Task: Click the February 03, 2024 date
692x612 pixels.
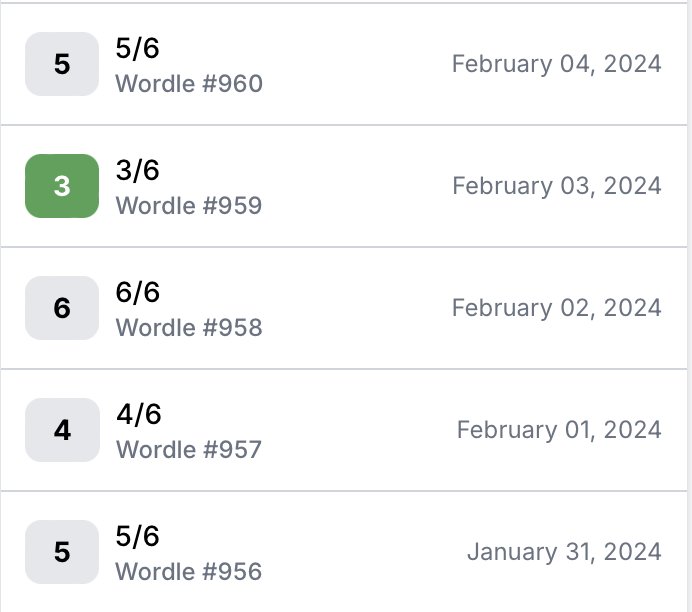Action: coord(557,186)
